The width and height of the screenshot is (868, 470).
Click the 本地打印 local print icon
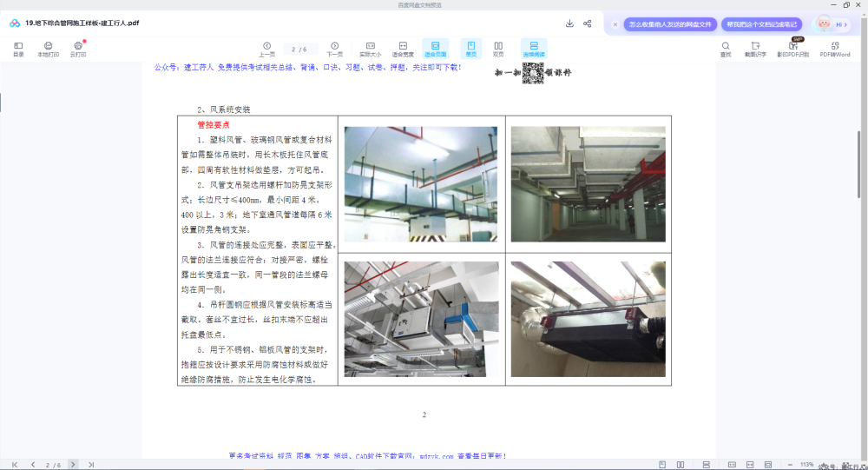pos(48,49)
